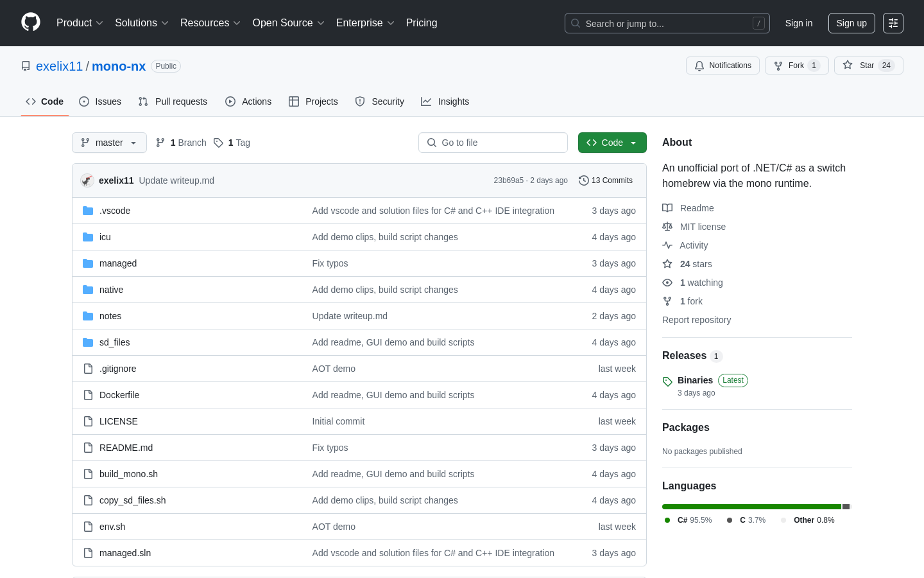This screenshot has height=578, width=924.
Task: Click the LICENSE file icon
Action: point(88,421)
